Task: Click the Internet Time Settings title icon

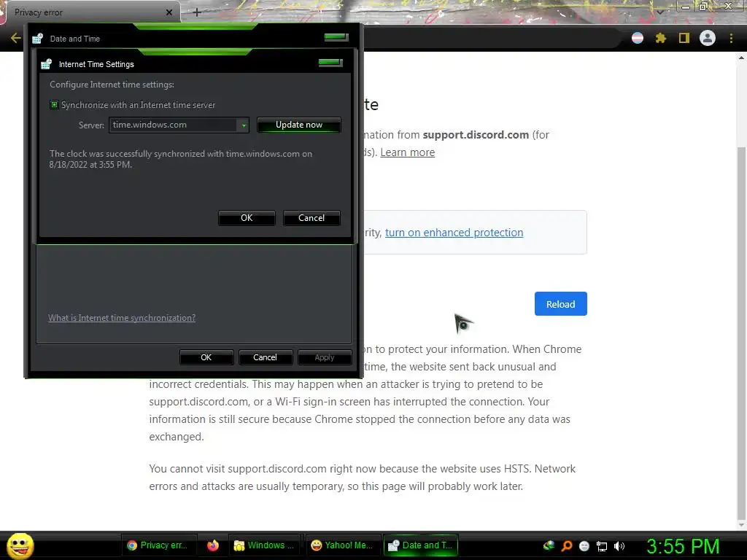Action: click(x=46, y=64)
